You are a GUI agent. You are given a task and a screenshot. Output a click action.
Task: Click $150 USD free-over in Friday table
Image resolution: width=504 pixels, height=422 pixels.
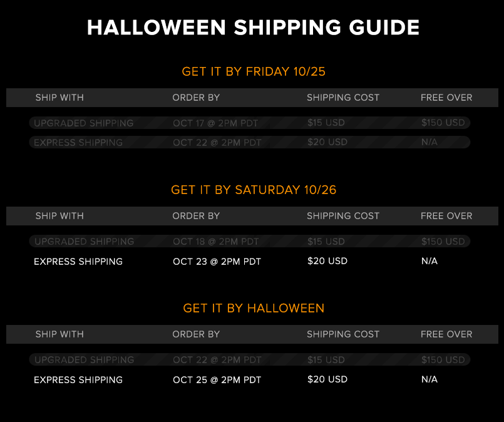(443, 123)
